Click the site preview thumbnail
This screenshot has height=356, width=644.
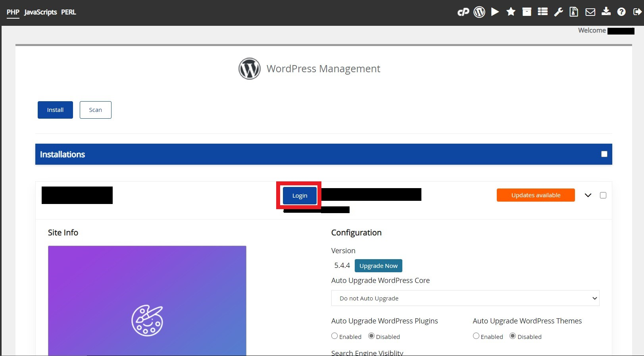(147, 301)
